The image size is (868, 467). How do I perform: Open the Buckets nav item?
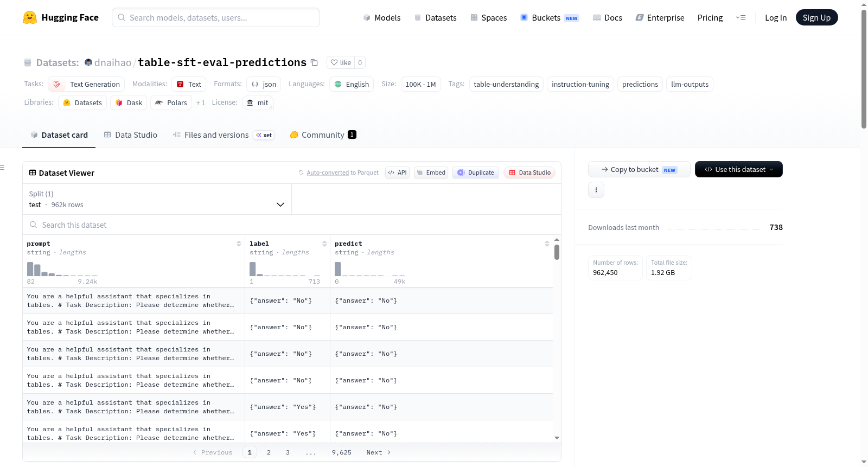coord(550,17)
